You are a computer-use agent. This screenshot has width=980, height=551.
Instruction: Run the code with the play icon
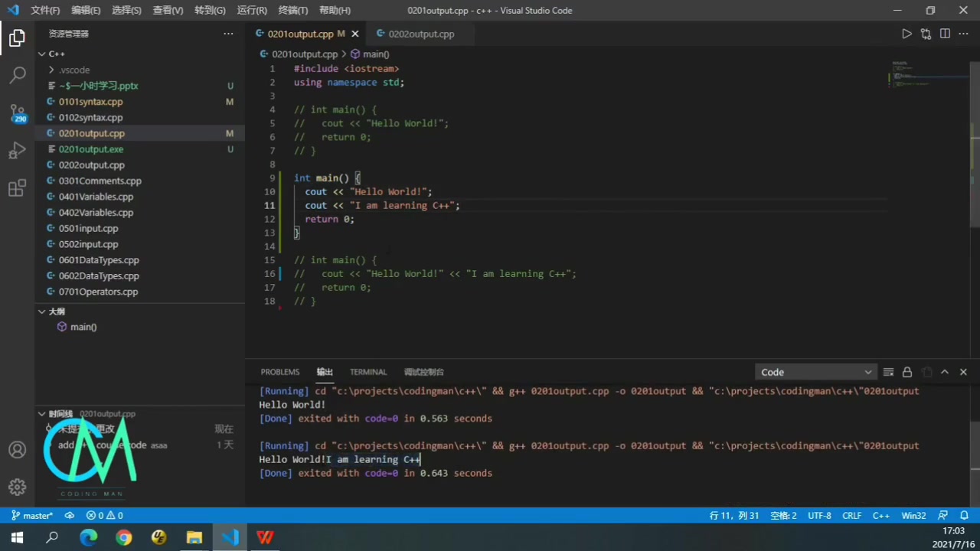(906, 34)
